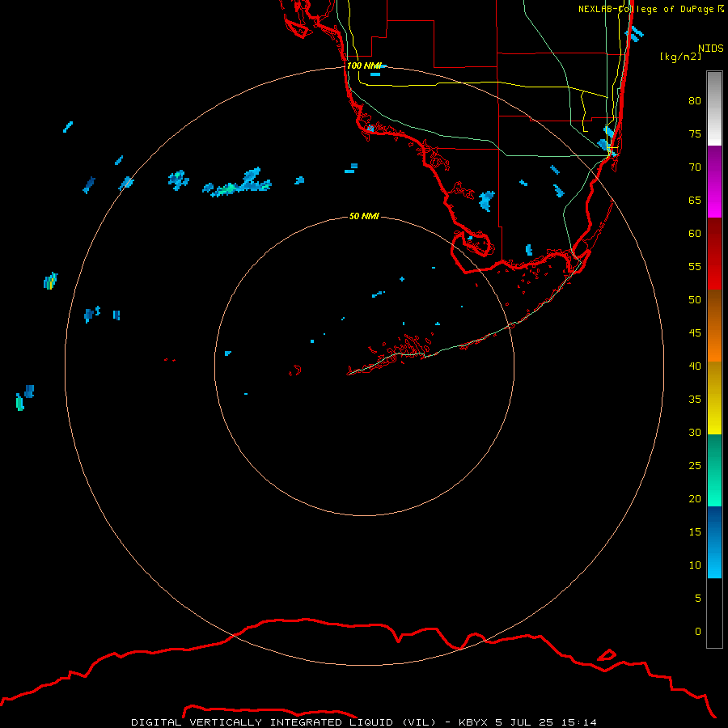
Task: Click the 15 value on the color scale
Action: click(695, 532)
